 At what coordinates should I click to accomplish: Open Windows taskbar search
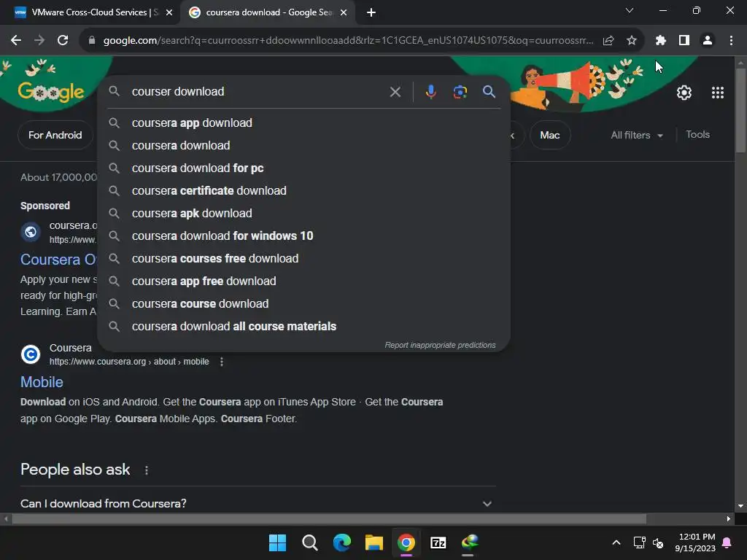tap(309, 542)
